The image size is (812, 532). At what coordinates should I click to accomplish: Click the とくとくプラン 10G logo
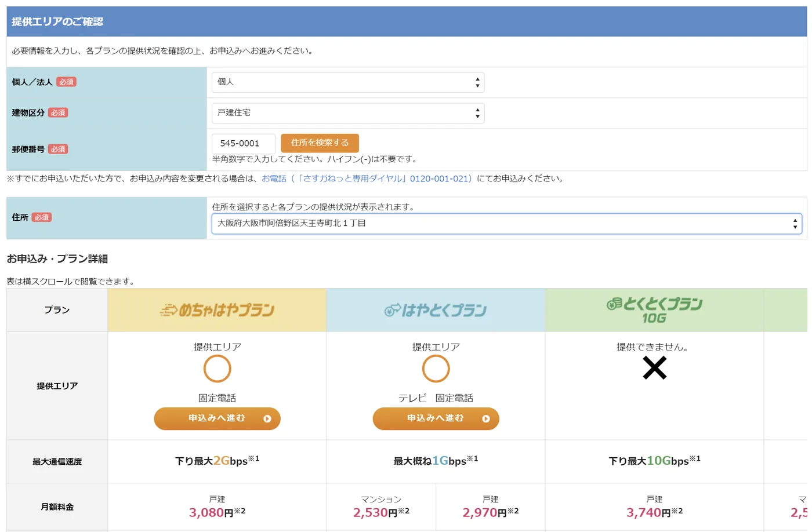pyautogui.click(x=654, y=310)
